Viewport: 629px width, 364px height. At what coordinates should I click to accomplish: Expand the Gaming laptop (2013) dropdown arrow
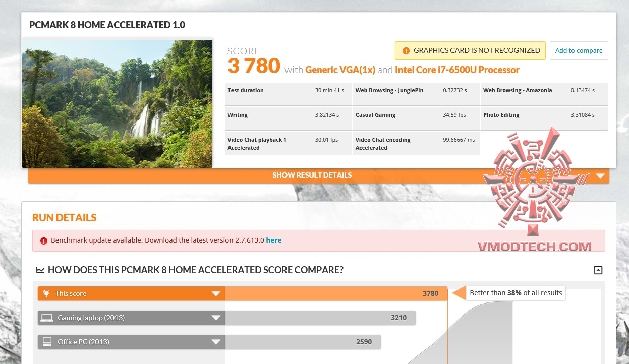pos(216,318)
